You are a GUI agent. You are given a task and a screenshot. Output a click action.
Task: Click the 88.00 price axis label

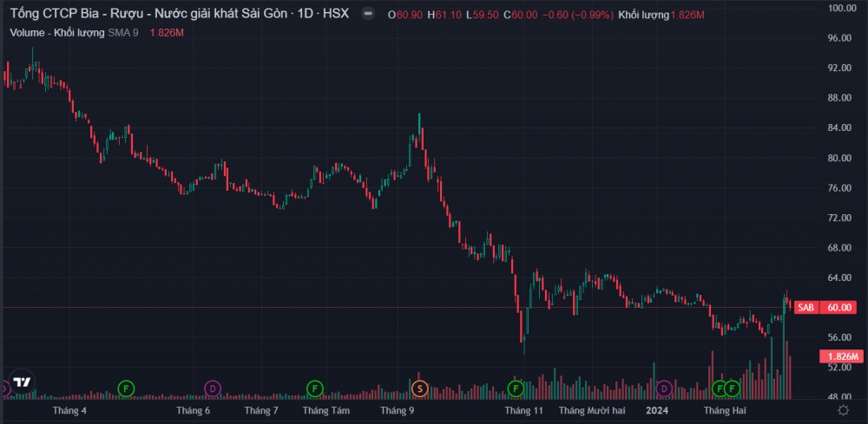838,98
